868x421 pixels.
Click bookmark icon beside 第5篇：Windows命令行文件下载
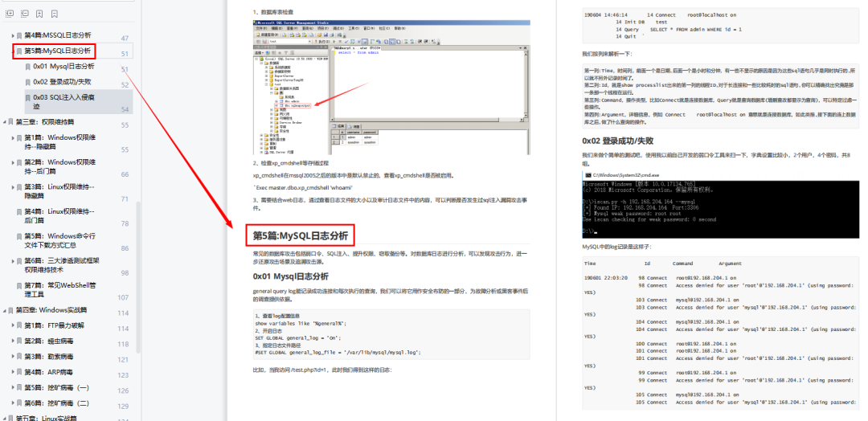pyautogui.click(x=19, y=236)
